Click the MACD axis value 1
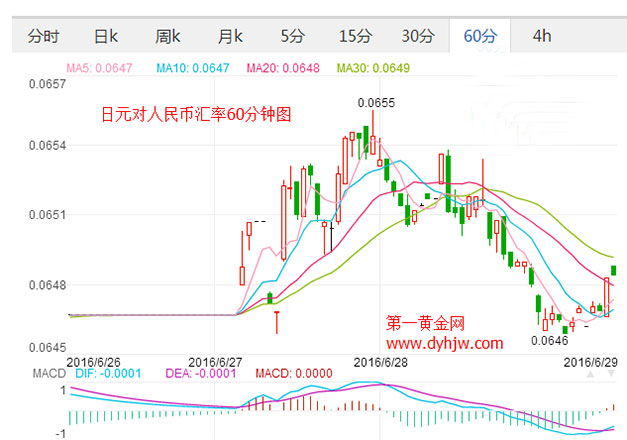This screenshot has width=627, height=440. [63, 390]
